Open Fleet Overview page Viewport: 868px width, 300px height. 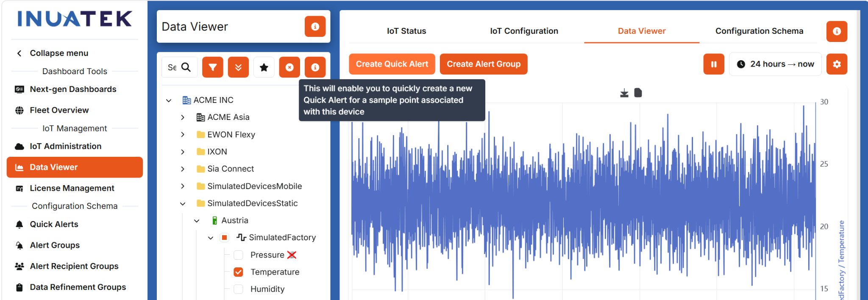click(x=59, y=110)
